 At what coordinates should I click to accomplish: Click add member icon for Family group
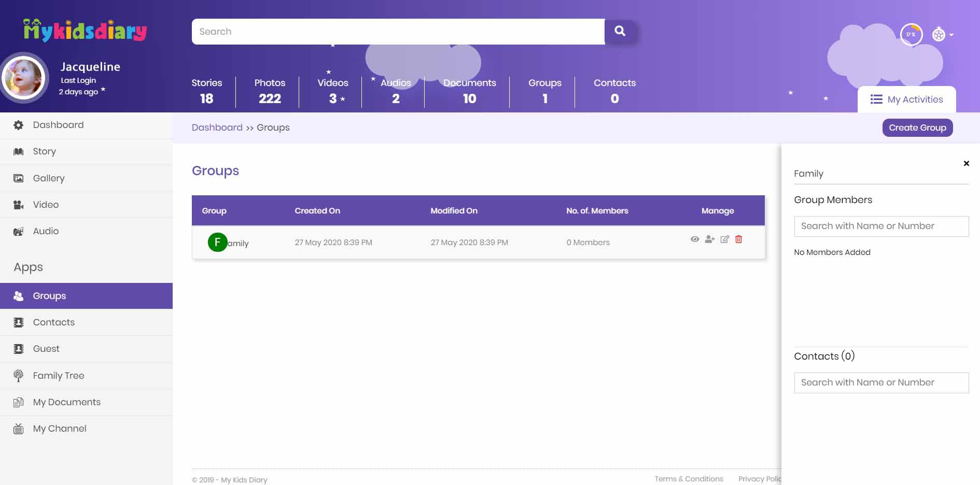pos(709,239)
